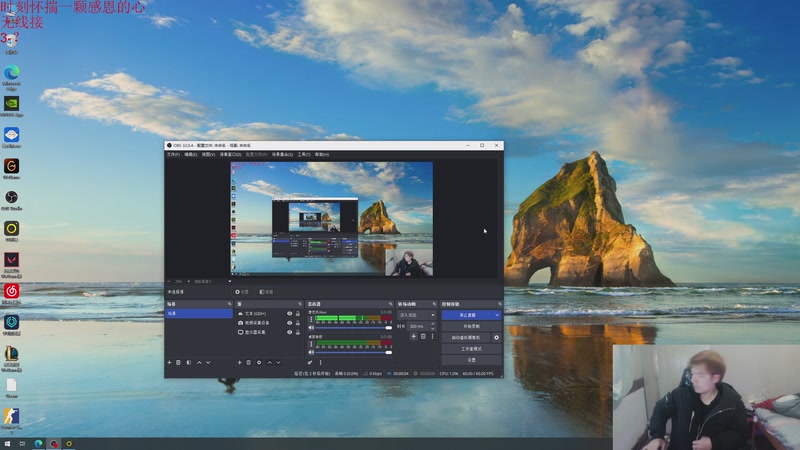Remove scene transition with trash icon

[423, 336]
